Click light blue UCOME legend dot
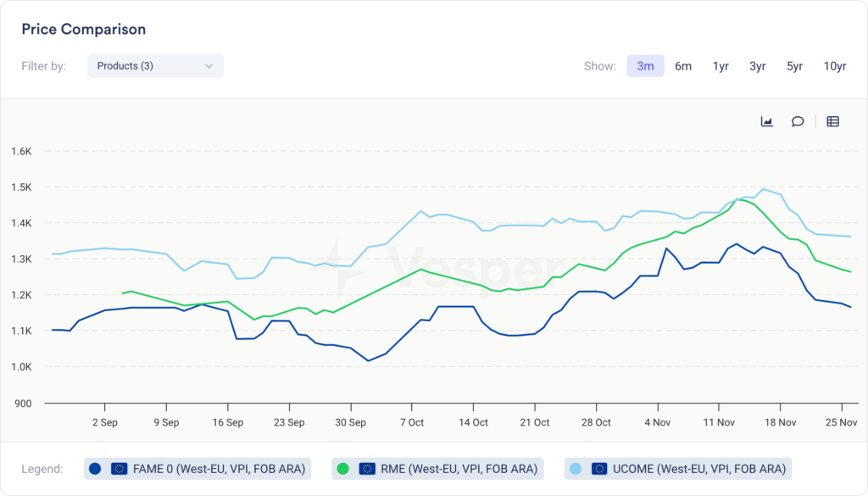The height and width of the screenshot is (496, 868). [576, 468]
